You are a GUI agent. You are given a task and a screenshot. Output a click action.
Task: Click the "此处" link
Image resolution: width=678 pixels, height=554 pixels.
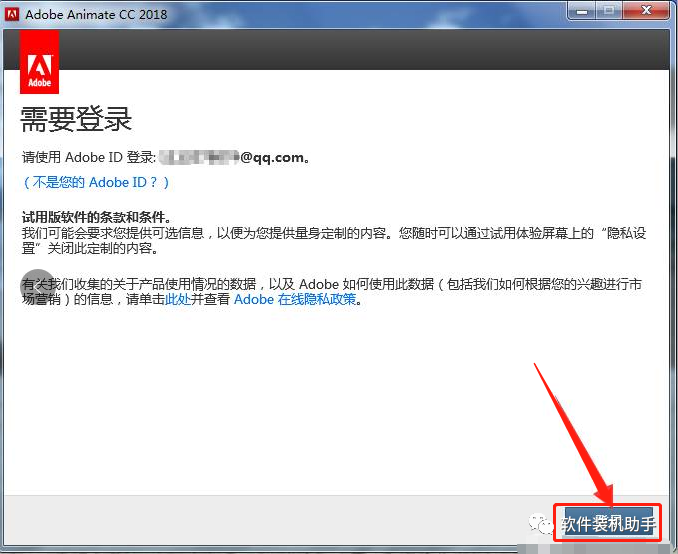point(178,299)
